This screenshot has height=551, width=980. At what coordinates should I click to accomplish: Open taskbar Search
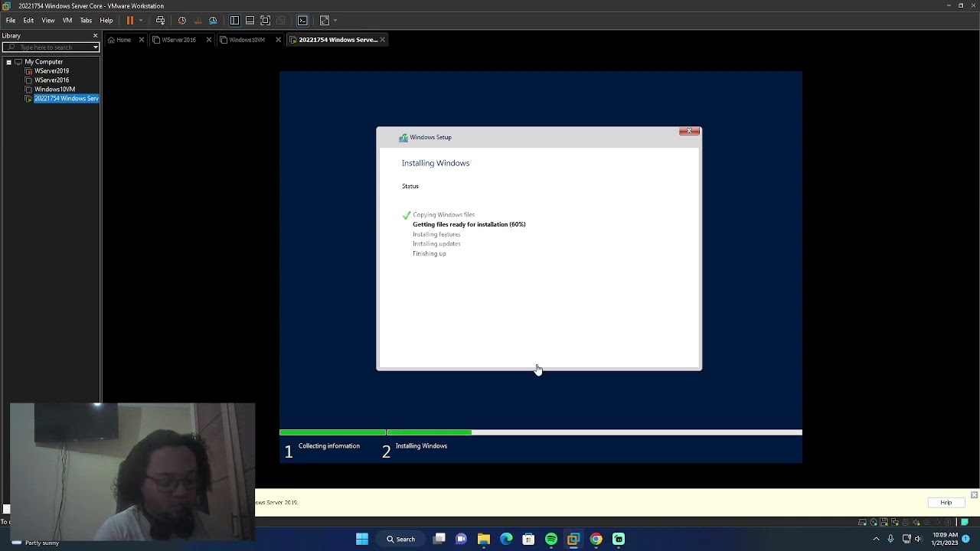pyautogui.click(x=400, y=539)
